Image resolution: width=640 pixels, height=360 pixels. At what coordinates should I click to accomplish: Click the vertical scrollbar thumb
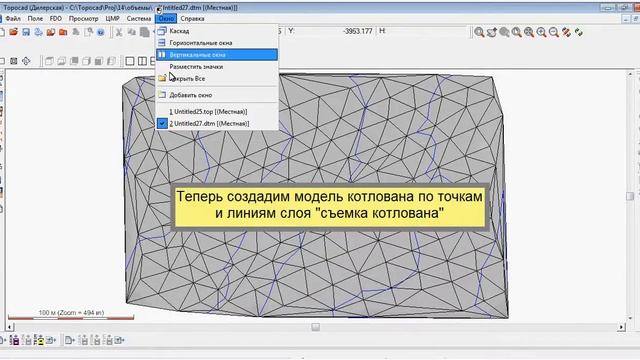(630, 196)
